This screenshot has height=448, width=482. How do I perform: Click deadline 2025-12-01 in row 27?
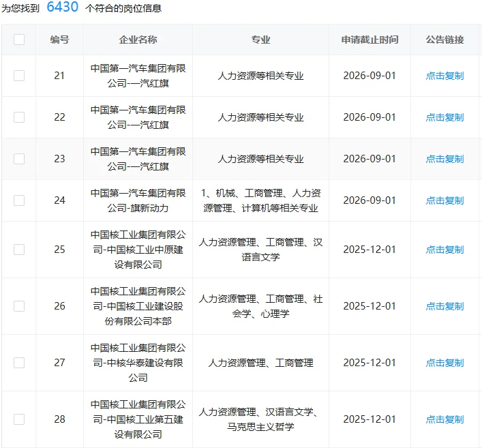point(370,363)
